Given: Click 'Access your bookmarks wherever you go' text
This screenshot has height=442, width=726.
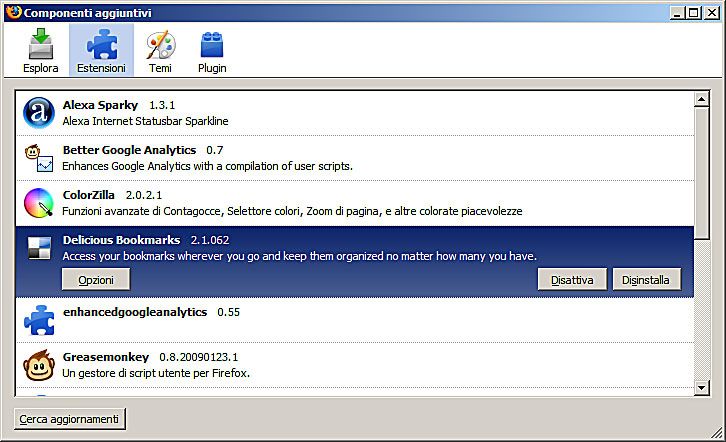Looking at the screenshot, I should tap(300, 256).
